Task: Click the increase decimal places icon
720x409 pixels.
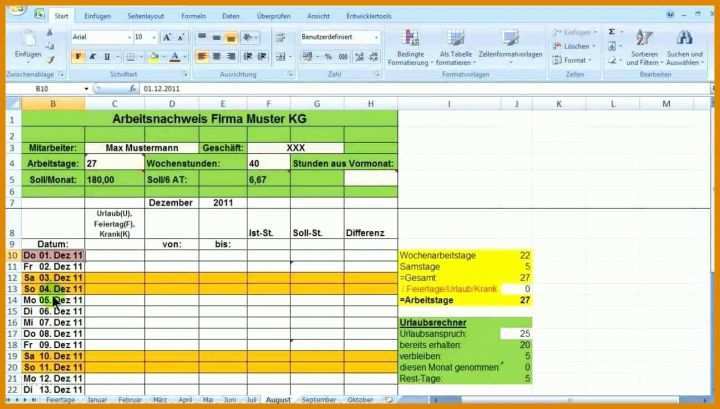Action: pos(359,56)
